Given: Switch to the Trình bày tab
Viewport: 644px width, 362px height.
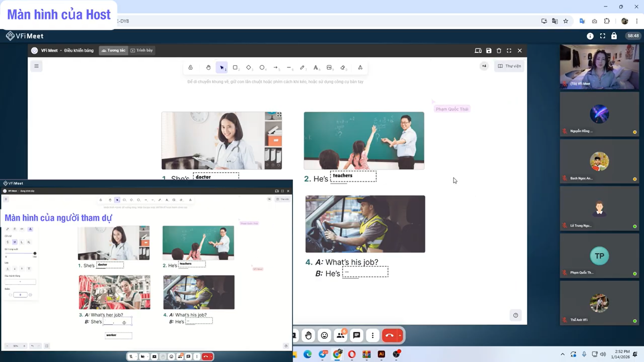Looking at the screenshot, I should coord(142,50).
